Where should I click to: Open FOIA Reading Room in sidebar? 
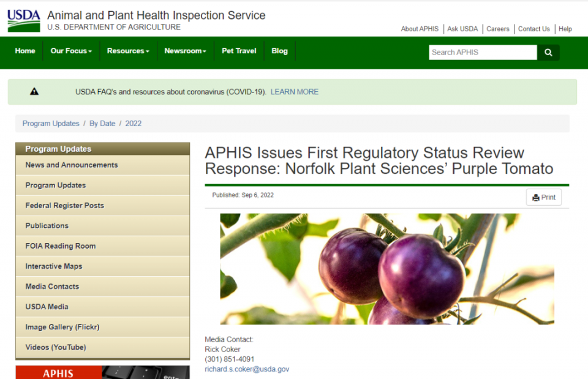pyautogui.click(x=61, y=246)
